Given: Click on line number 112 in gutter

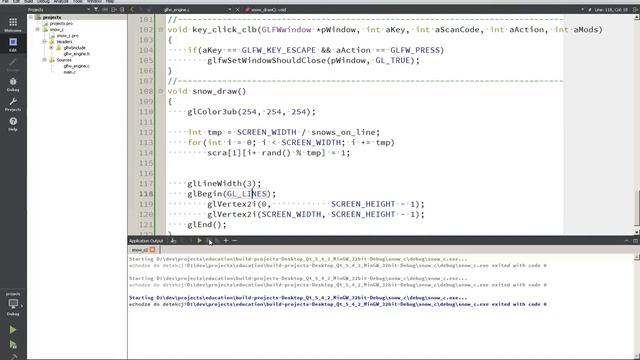Looking at the screenshot, I should (146, 132).
